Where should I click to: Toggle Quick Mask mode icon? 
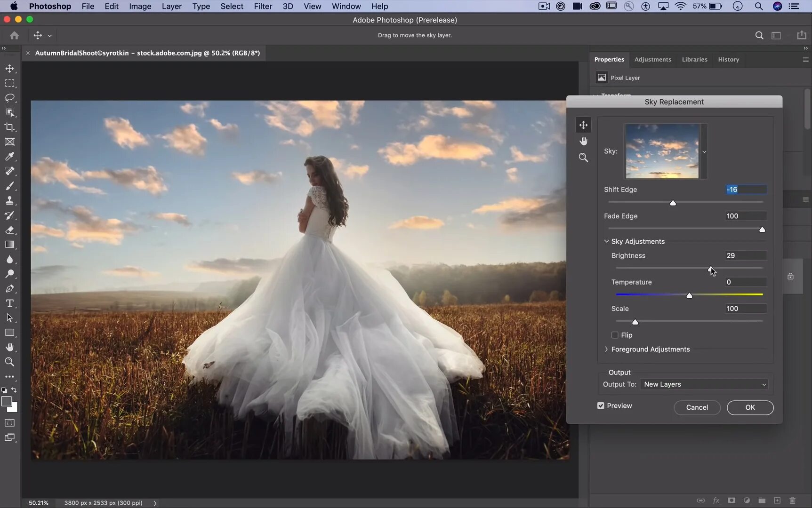pos(10,423)
